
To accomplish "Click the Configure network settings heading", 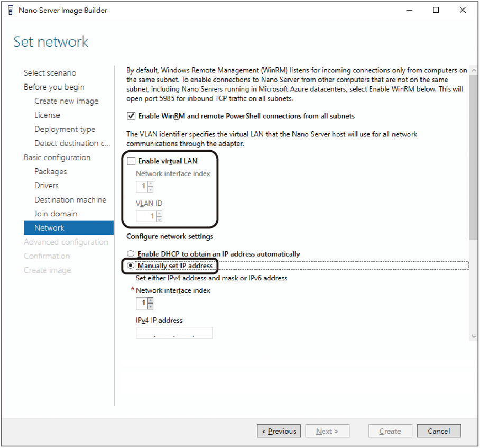I will coord(170,236).
